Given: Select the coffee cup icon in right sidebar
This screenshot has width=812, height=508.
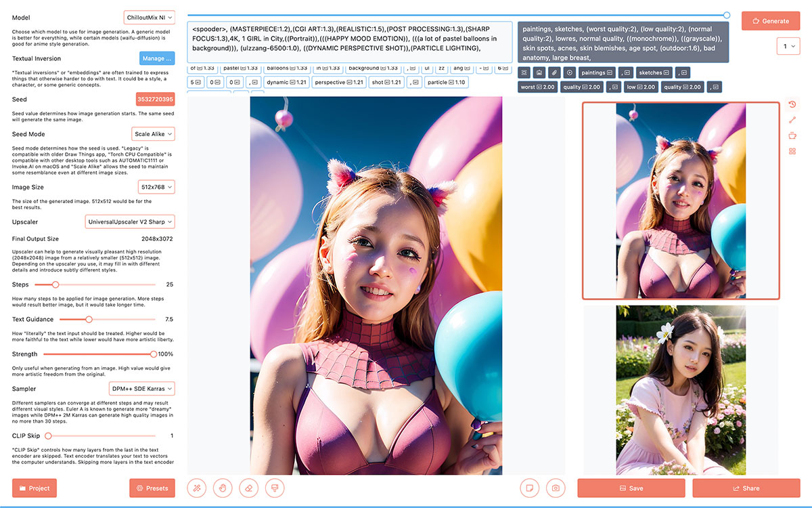Looking at the screenshot, I should coord(792,135).
